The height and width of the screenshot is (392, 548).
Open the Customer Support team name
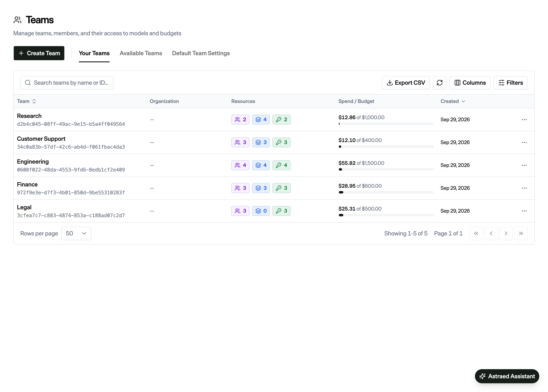pyautogui.click(x=41, y=139)
